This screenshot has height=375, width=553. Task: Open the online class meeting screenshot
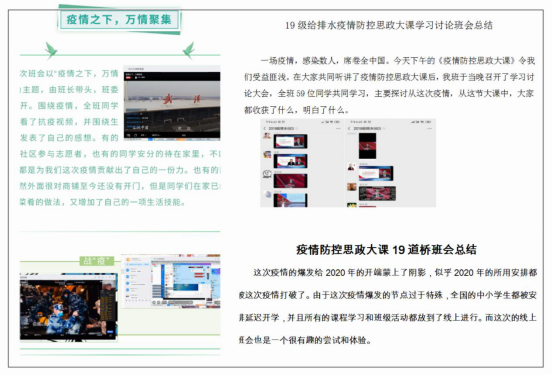(x=171, y=280)
